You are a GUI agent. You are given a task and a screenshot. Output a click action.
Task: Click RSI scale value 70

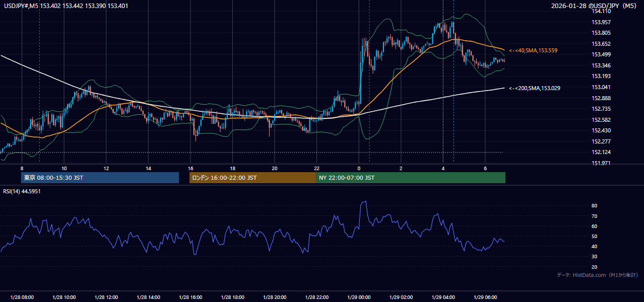[594, 216]
